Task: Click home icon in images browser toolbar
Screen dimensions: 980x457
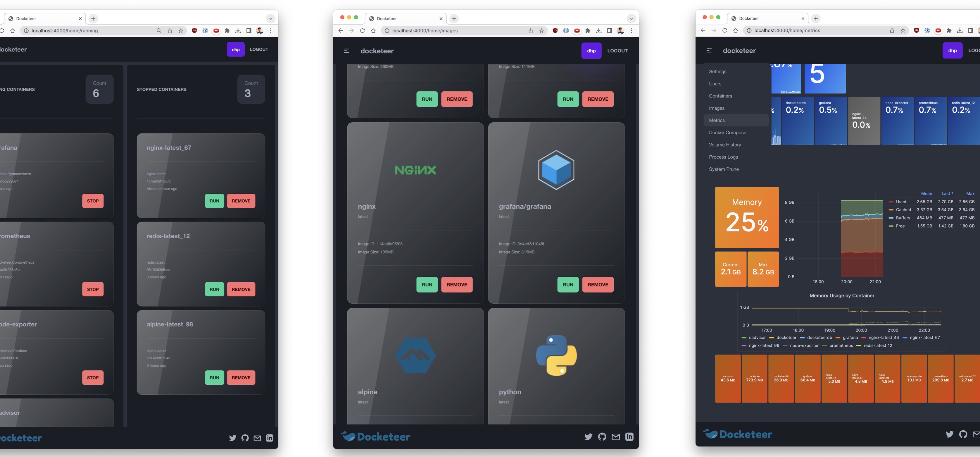Action: click(x=373, y=31)
